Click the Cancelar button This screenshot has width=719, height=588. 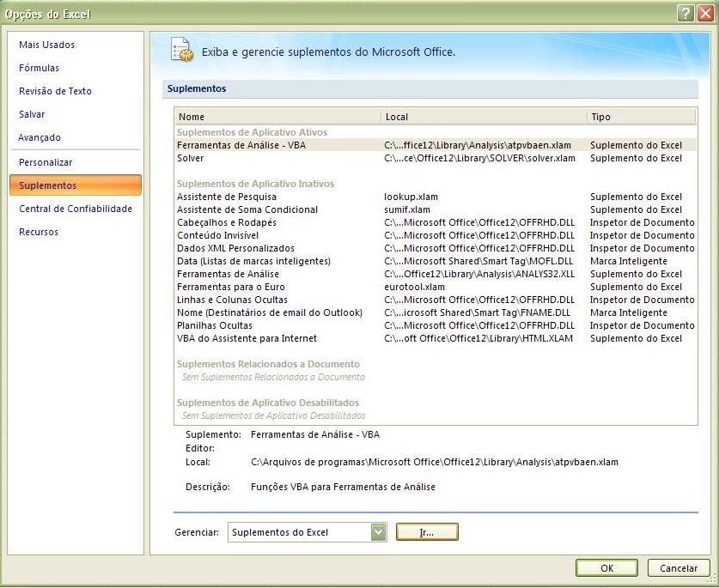click(x=678, y=568)
